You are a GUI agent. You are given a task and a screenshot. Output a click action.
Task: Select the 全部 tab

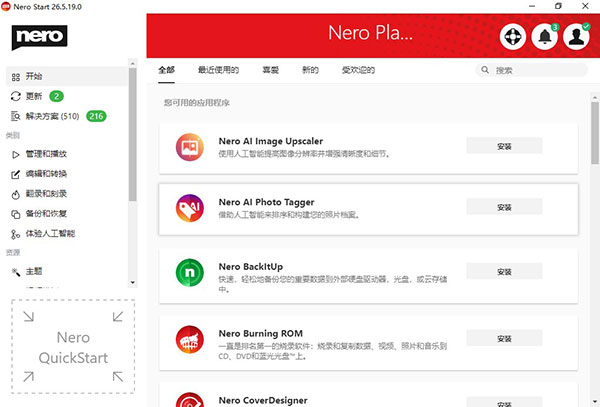(166, 70)
